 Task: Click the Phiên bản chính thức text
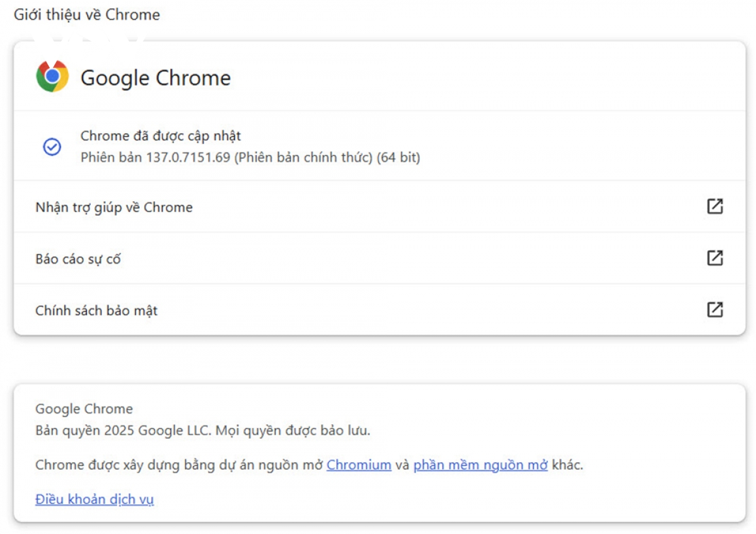(x=304, y=158)
